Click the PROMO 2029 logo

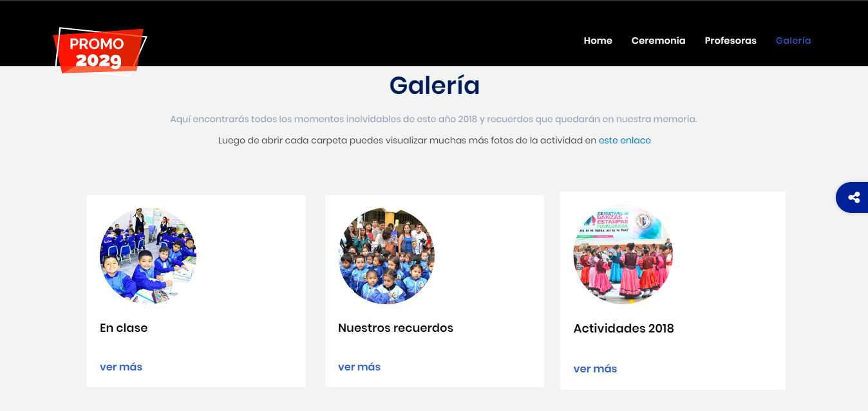[100, 51]
